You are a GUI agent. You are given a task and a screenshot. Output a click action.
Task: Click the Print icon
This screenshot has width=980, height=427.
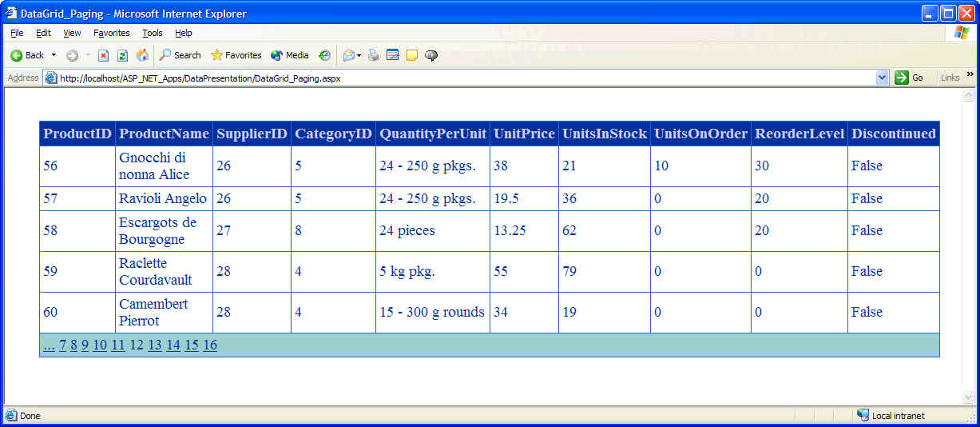pos(374,55)
